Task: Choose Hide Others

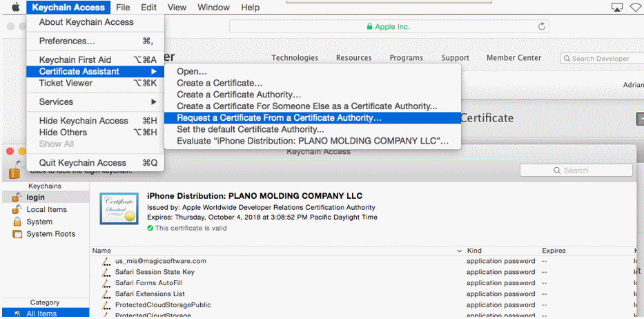Action: (95, 133)
